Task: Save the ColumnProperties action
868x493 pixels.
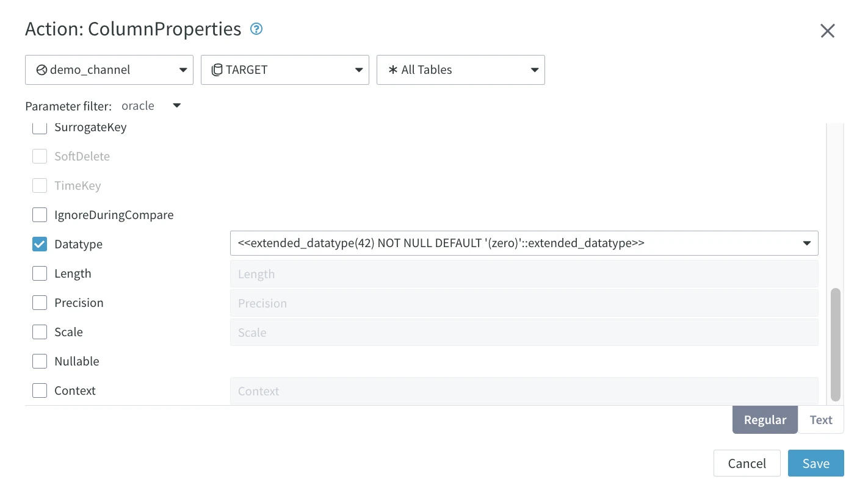Action: pyautogui.click(x=816, y=463)
